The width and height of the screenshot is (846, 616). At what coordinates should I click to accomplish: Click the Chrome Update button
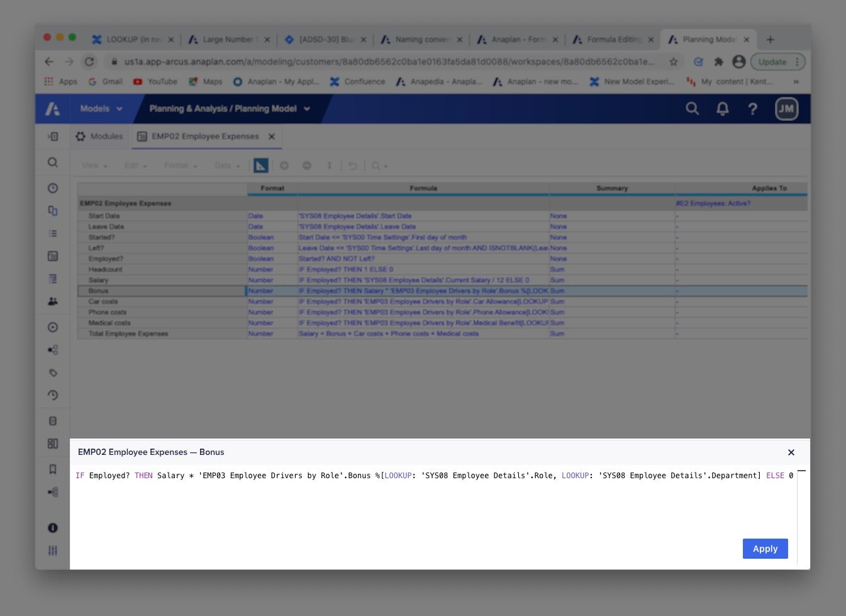(x=777, y=62)
